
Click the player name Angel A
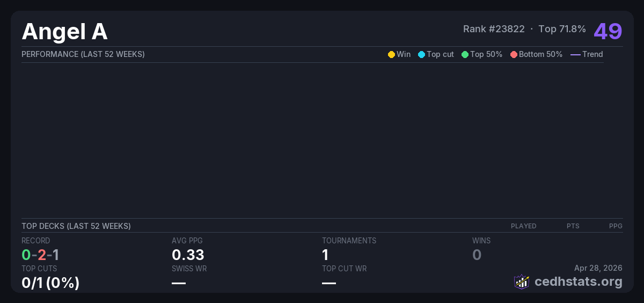(x=64, y=32)
